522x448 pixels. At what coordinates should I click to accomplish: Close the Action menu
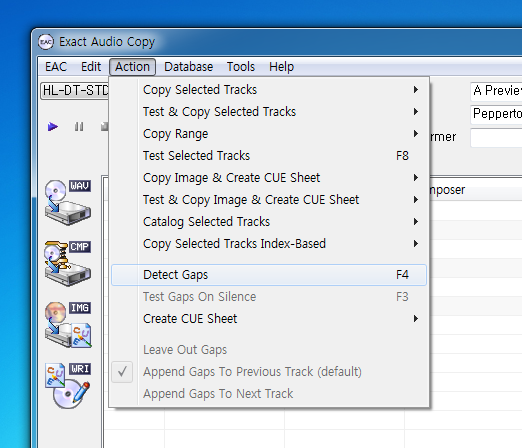point(132,67)
